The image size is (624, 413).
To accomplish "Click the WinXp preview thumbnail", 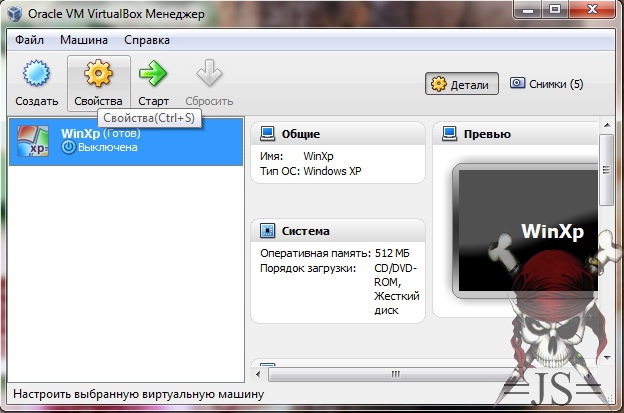I will click(526, 231).
